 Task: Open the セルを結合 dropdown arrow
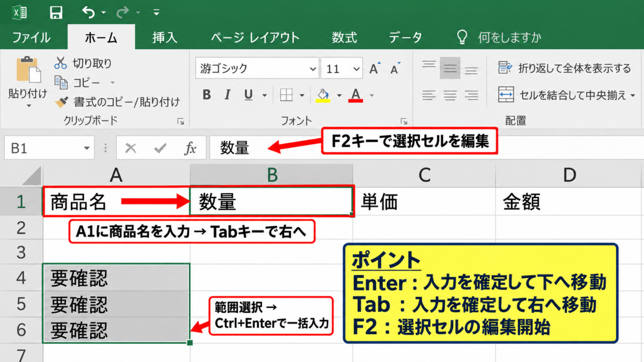[632, 95]
